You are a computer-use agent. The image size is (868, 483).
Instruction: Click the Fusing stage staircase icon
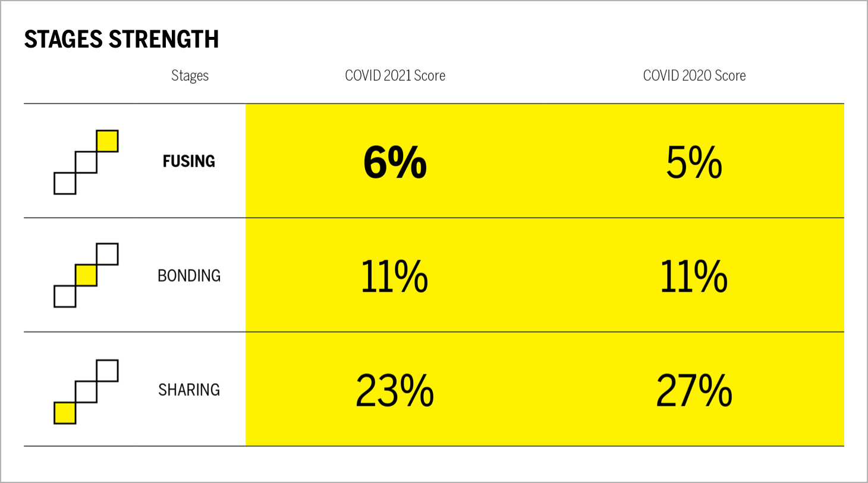click(86, 162)
